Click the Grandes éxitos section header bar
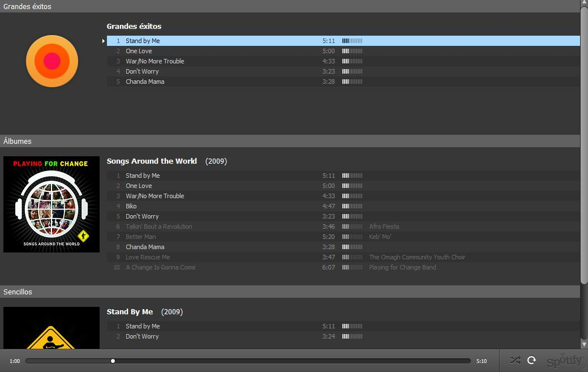Screen dimensions: 588x372 pyautogui.click(x=290, y=6)
